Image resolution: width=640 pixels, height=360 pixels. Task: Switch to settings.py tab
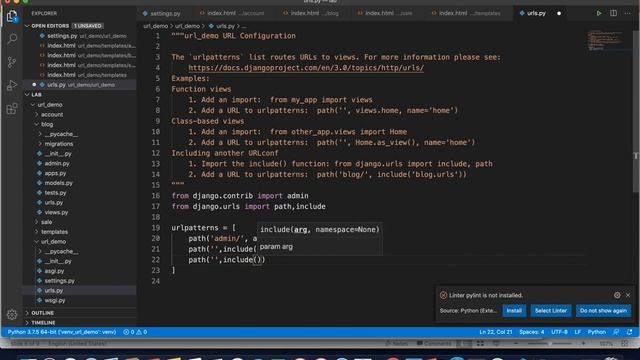[162, 13]
